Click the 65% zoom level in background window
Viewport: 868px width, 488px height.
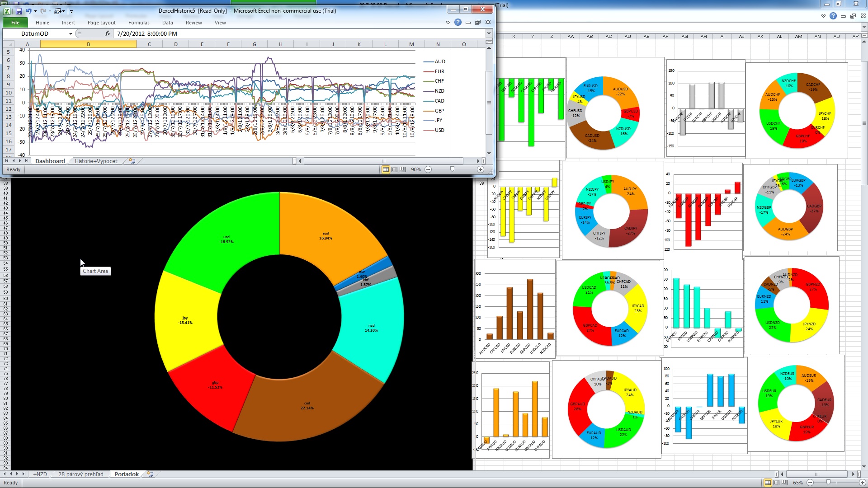click(x=798, y=483)
